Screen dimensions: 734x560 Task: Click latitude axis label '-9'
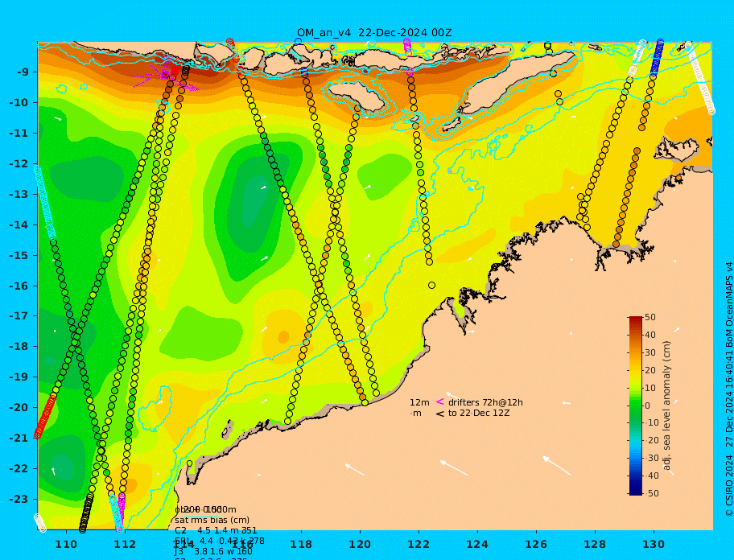point(23,72)
